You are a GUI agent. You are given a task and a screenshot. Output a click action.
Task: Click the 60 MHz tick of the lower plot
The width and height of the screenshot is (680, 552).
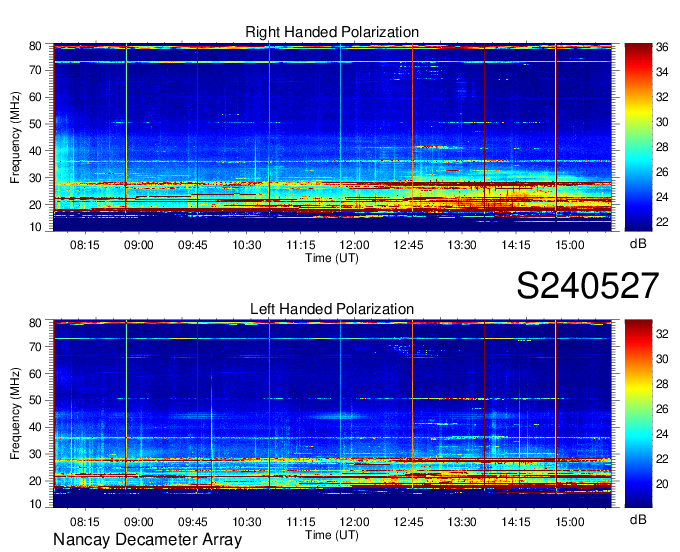point(35,373)
